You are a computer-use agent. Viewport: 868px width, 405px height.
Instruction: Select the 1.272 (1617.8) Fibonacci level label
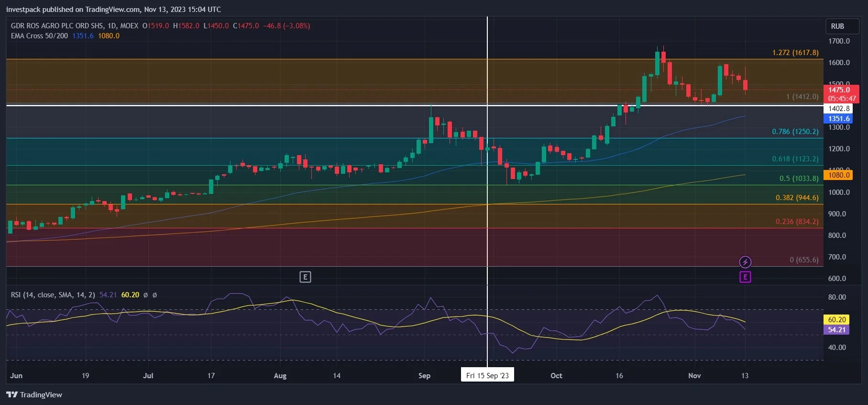click(x=795, y=53)
